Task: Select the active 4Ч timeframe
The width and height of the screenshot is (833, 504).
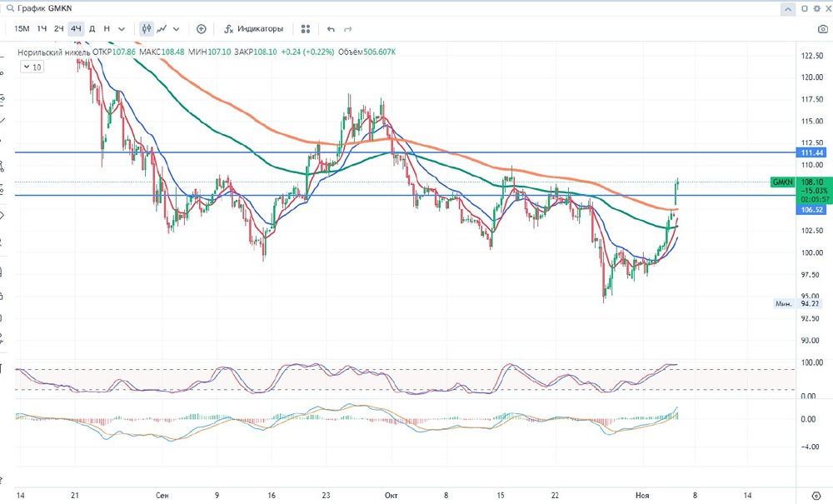Action: (76, 28)
